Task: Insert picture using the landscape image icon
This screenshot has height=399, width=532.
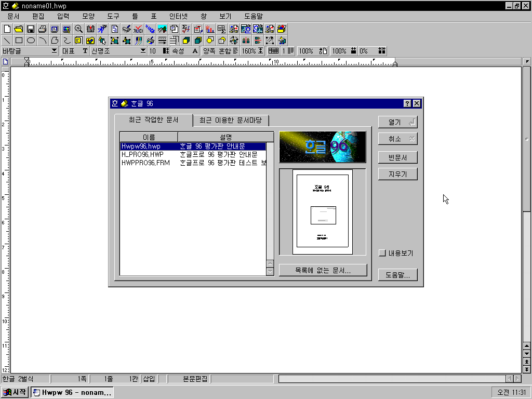Action: (162, 29)
